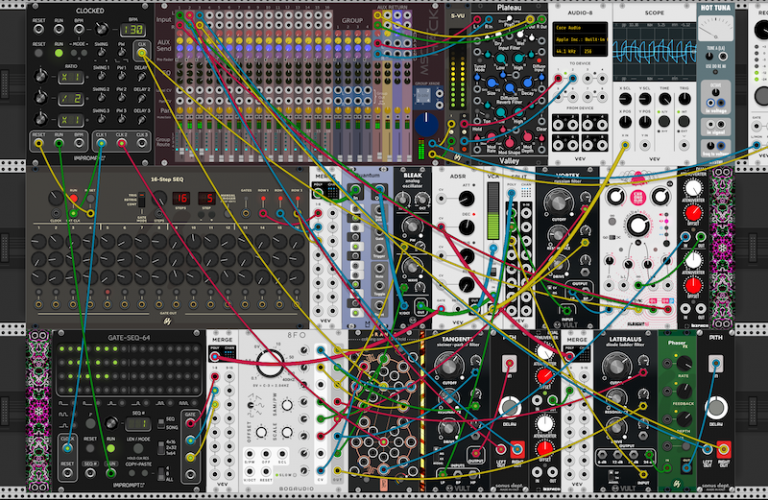Click the ATT knob on the ADSR
This screenshot has height=500, width=768.
466,199
